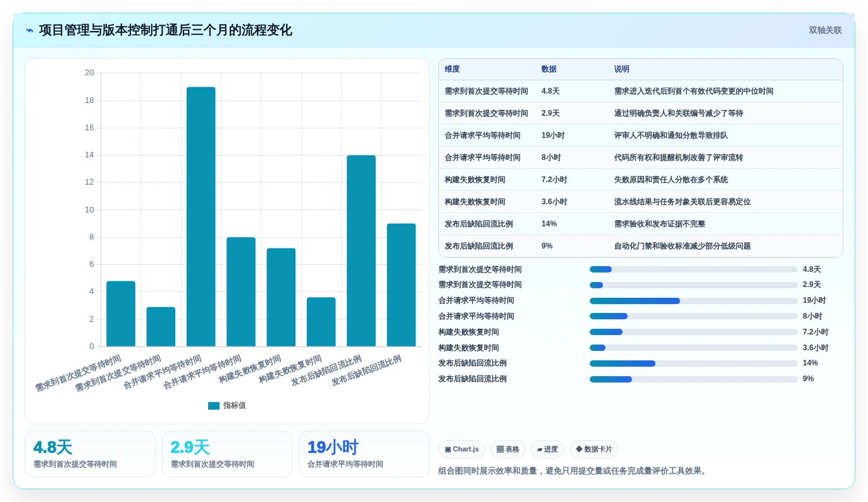
Task: Click table cell 需求验收和发布证据不完整
Action: click(660, 224)
